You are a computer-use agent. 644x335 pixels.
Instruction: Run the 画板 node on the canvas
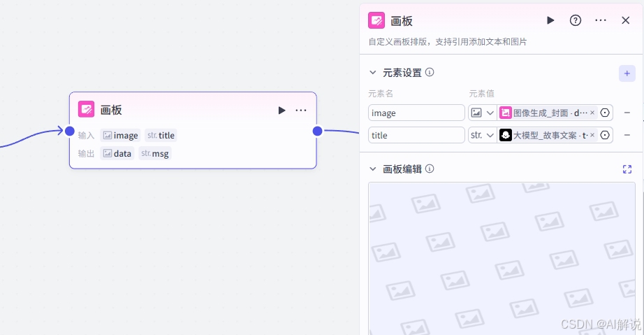point(281,111)
